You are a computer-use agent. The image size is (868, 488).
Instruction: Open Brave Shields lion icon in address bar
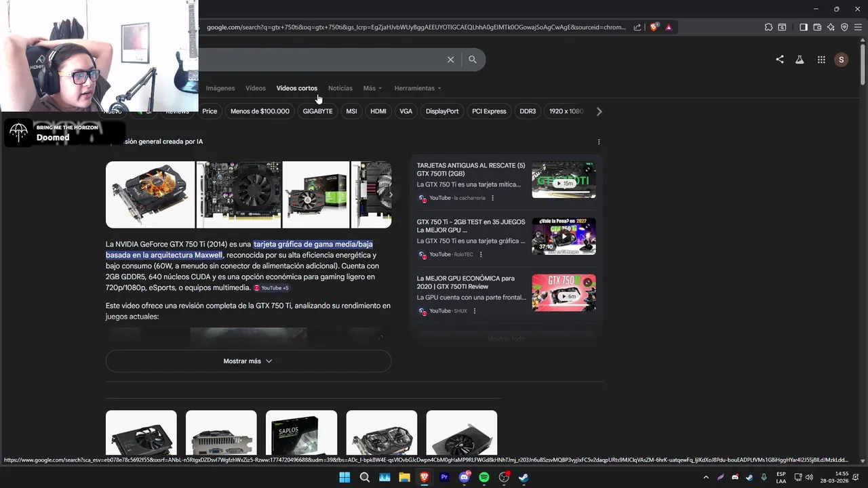pyautogui.click(x=654, y=27)
